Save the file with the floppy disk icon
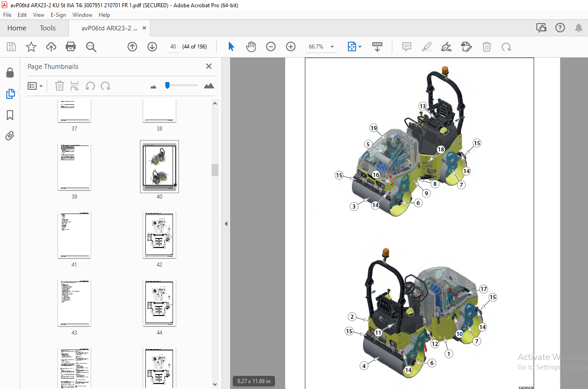 11,47
